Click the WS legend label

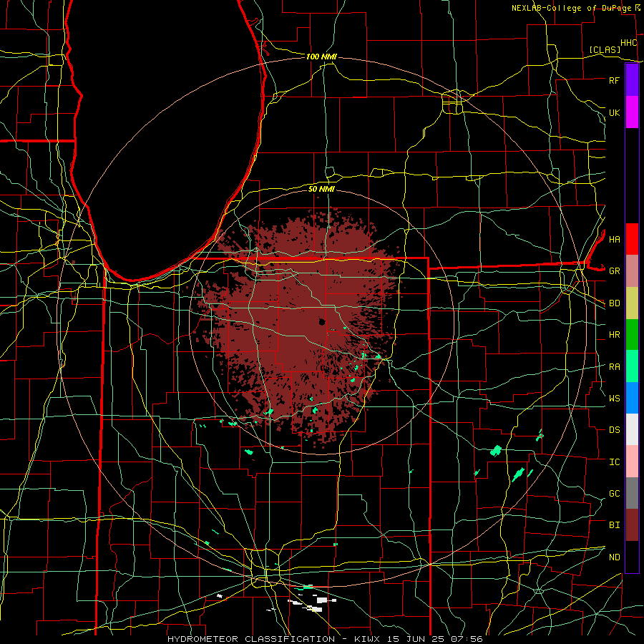point(614,399)
